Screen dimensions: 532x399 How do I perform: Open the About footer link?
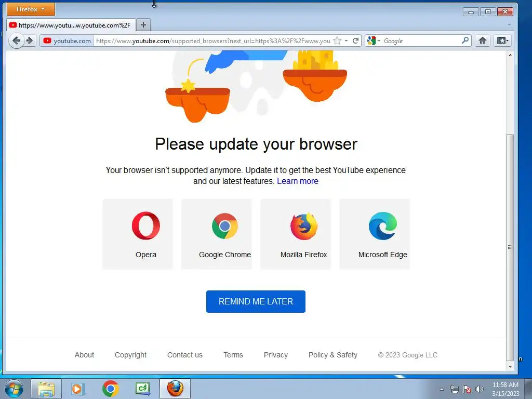pos(84,355)
